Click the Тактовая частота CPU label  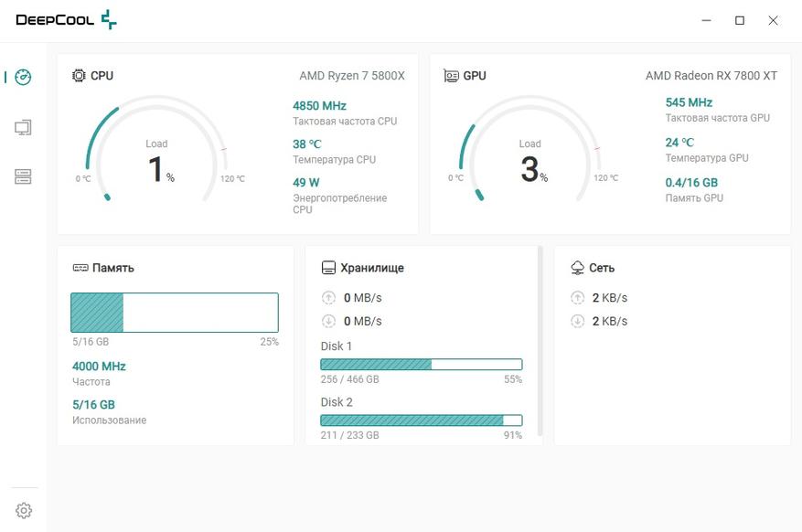(x=345, y=122)
